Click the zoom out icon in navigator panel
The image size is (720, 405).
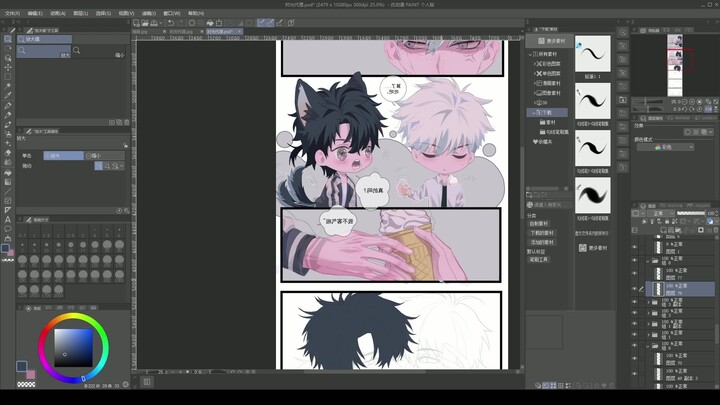pos(685,102)
